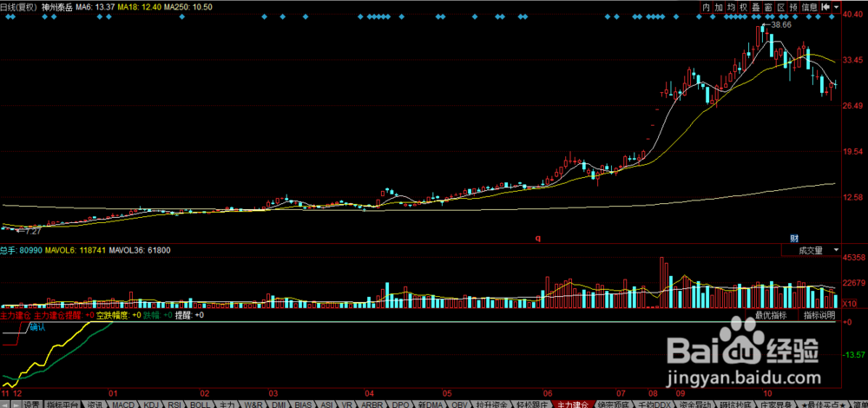The width and height of the screenshot is (868, 408).
Task: Select the MACD indicator tab
Action: [x=123, y=405]
